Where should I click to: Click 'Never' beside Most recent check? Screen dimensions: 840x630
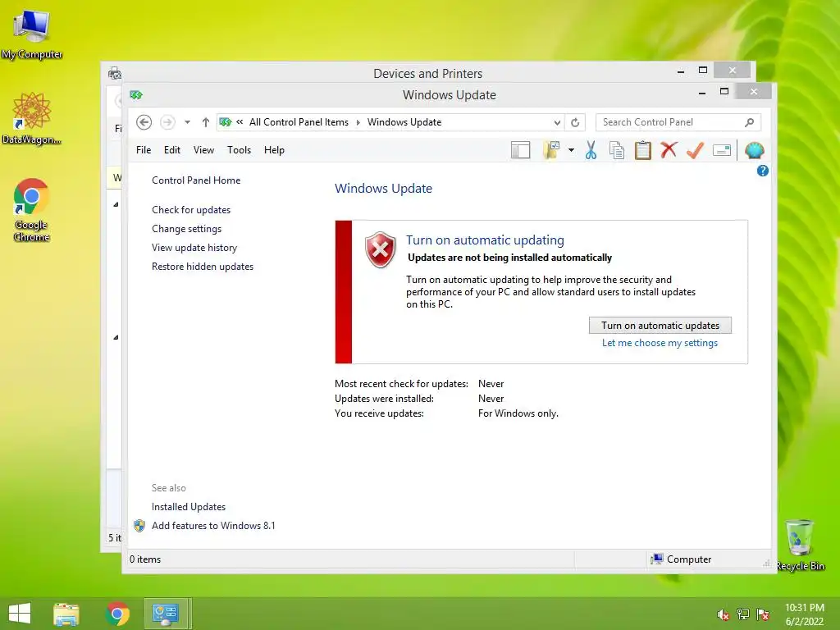tap(491, 384)
